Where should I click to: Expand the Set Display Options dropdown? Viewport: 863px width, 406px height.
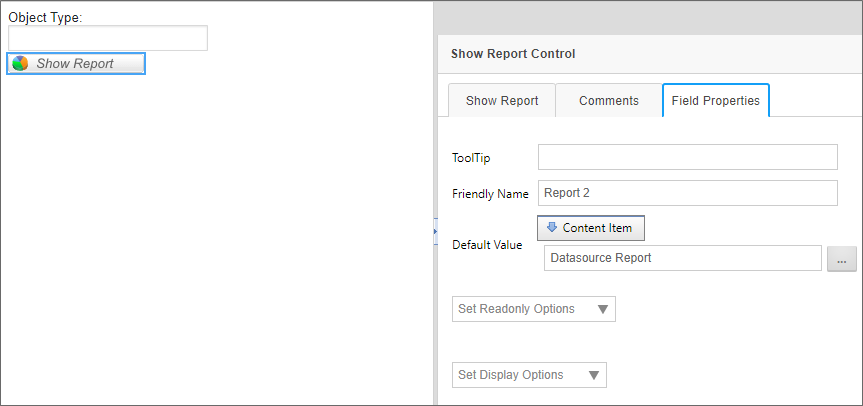point(529,375)
